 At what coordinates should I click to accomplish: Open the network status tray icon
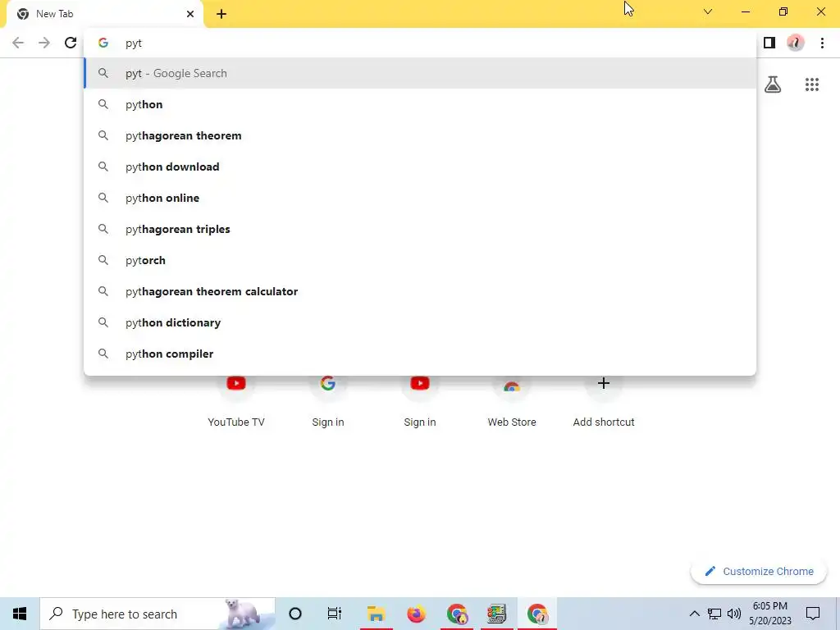pos(714,614)
